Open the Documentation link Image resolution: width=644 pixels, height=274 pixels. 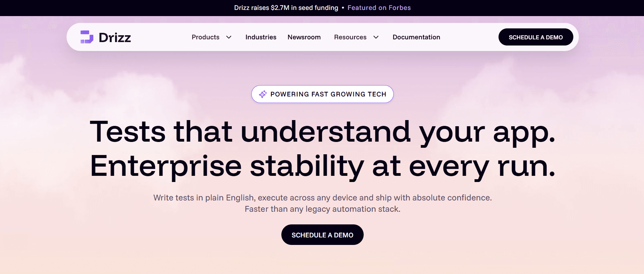click(416, 37)
